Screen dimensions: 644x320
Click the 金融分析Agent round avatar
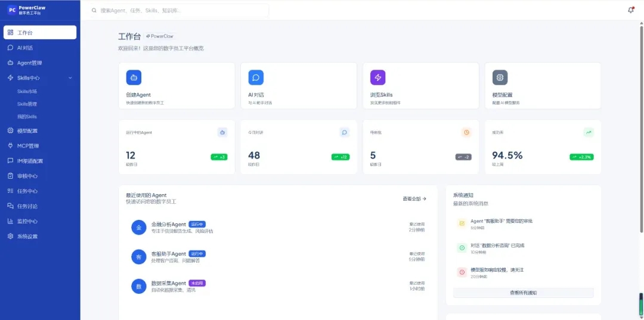click(139, 228)
